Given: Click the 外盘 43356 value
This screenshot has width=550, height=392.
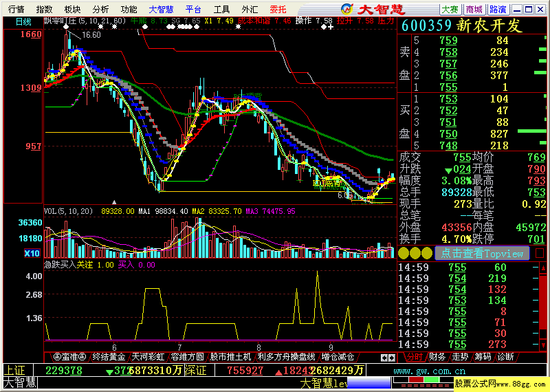Looking at the screenshot, I should 456,228.
